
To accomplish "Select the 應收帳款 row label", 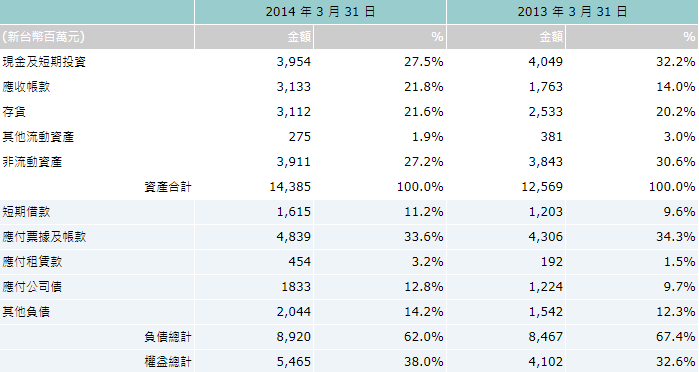I will click(26, 87).
